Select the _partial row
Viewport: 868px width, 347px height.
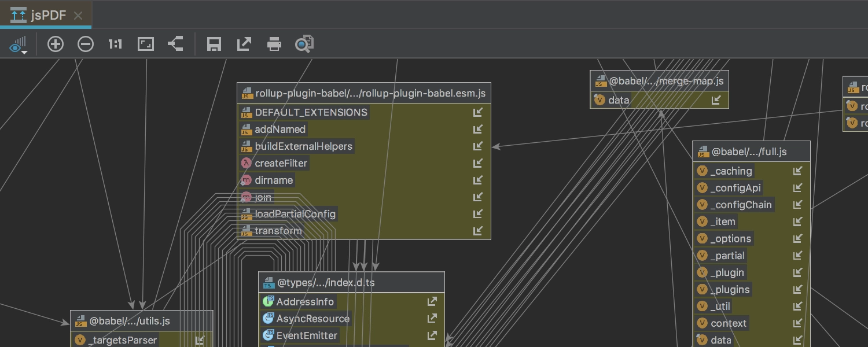[x=752, y=256]
